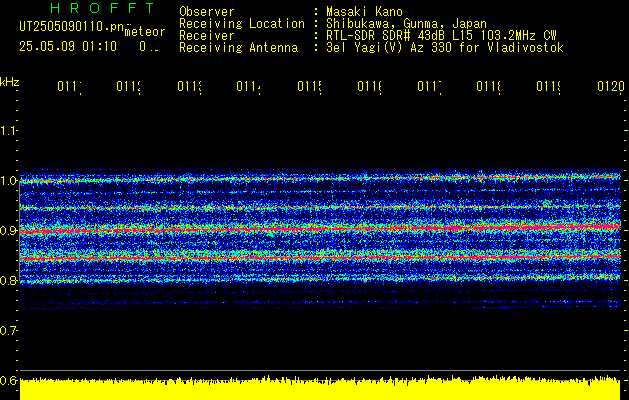Click the kHz axis unit label
This screenshot has width=629, height=400.
pyautogui.click(x=10, y=82)
